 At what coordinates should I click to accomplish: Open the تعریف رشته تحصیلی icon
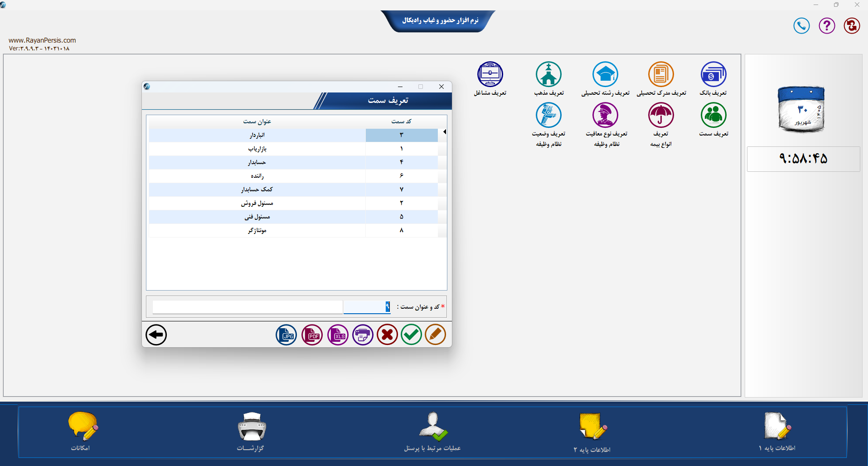(605, 74)
